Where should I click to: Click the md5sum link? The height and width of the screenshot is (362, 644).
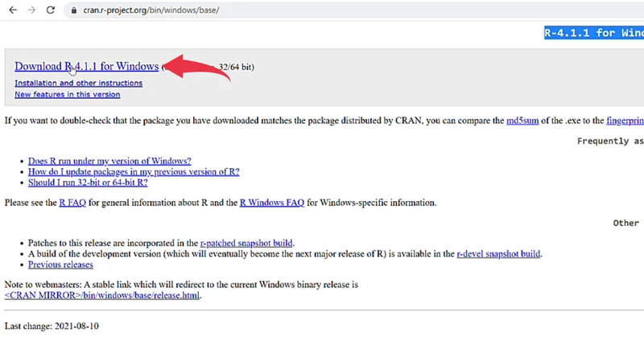pyautogui.click(x=522, y=121)
